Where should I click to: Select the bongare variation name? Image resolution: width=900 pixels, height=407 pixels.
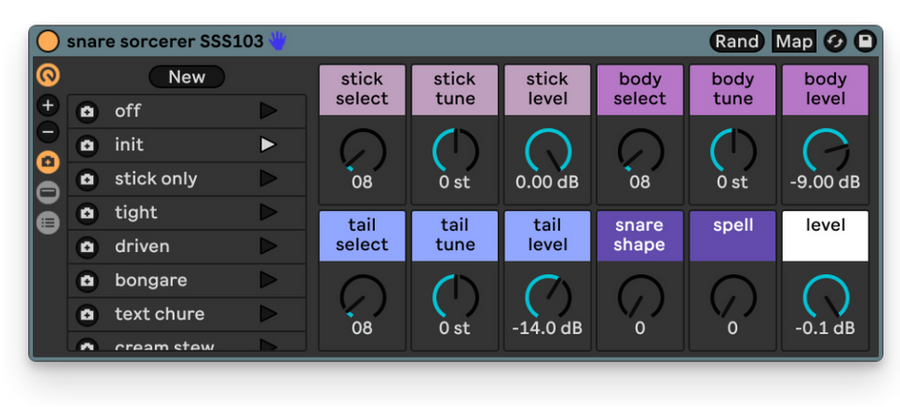(x=151, y=280)
